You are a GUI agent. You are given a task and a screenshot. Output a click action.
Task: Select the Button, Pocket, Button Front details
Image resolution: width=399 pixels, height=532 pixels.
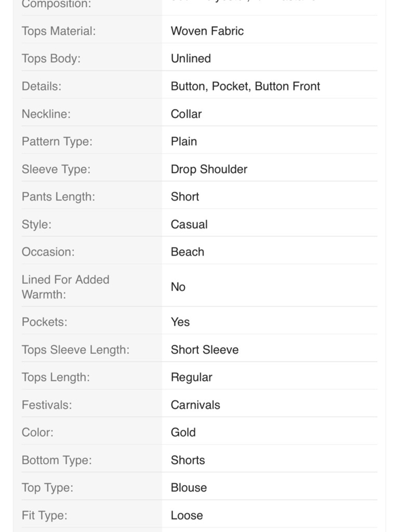tap(245, 86)
